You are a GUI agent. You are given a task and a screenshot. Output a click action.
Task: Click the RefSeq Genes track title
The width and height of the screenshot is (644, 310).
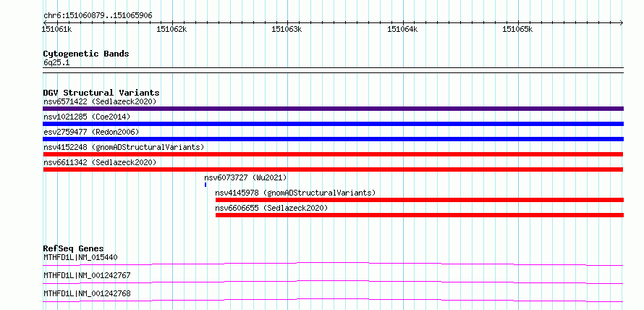[x=74, y=248]
